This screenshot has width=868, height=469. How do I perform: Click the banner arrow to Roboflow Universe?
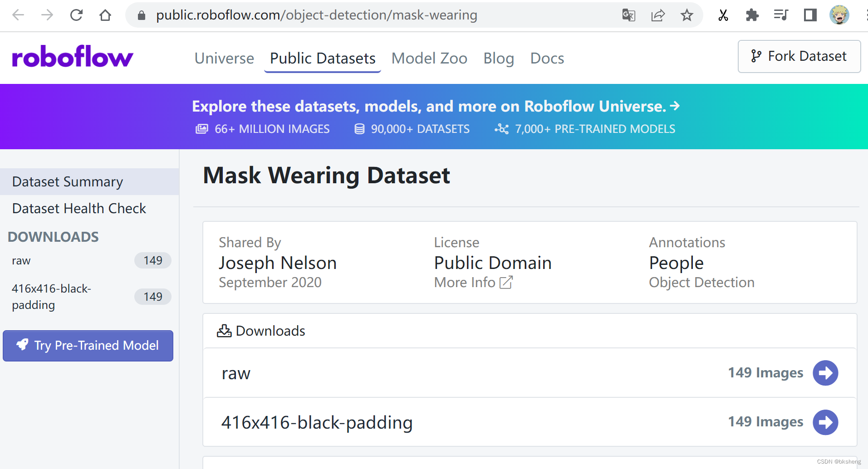point(675,106)
